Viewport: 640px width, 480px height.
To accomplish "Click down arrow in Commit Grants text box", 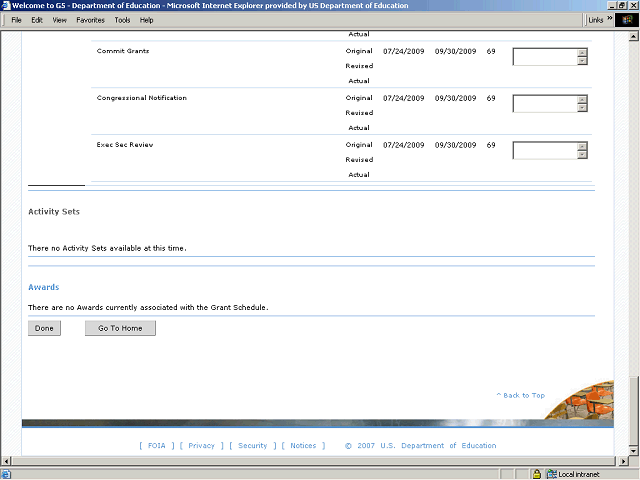I will [x=582, y=61].
